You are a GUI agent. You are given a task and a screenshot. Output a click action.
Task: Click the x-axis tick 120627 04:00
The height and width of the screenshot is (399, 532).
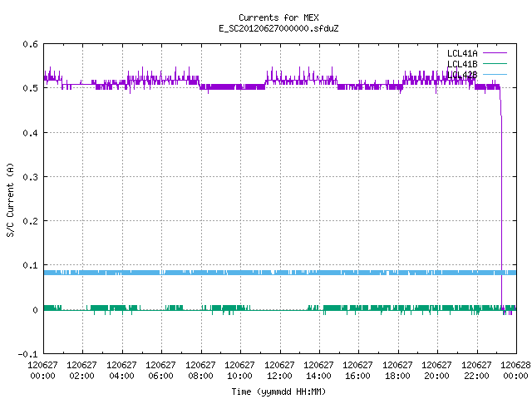click(x=121, y=370)
